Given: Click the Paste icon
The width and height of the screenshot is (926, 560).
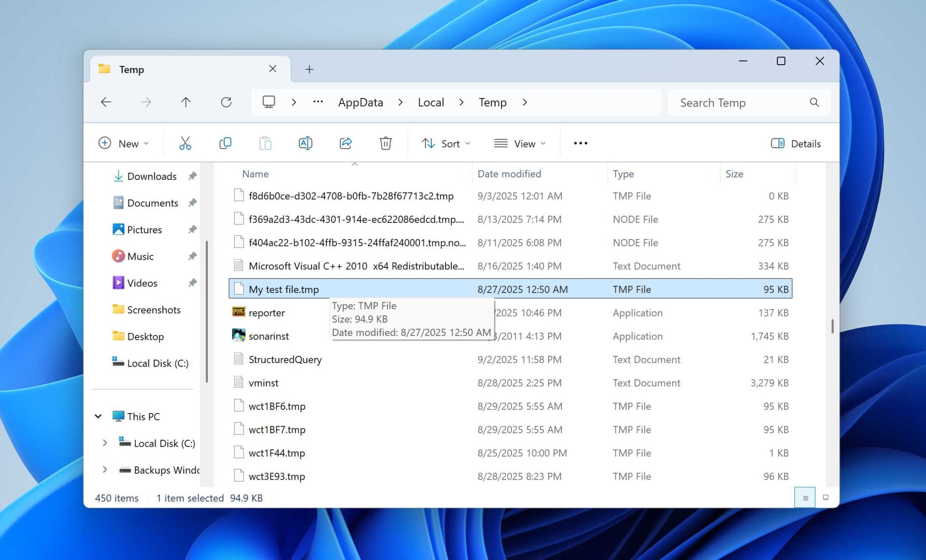Looking at the screenshot, I should coord(265,143).
